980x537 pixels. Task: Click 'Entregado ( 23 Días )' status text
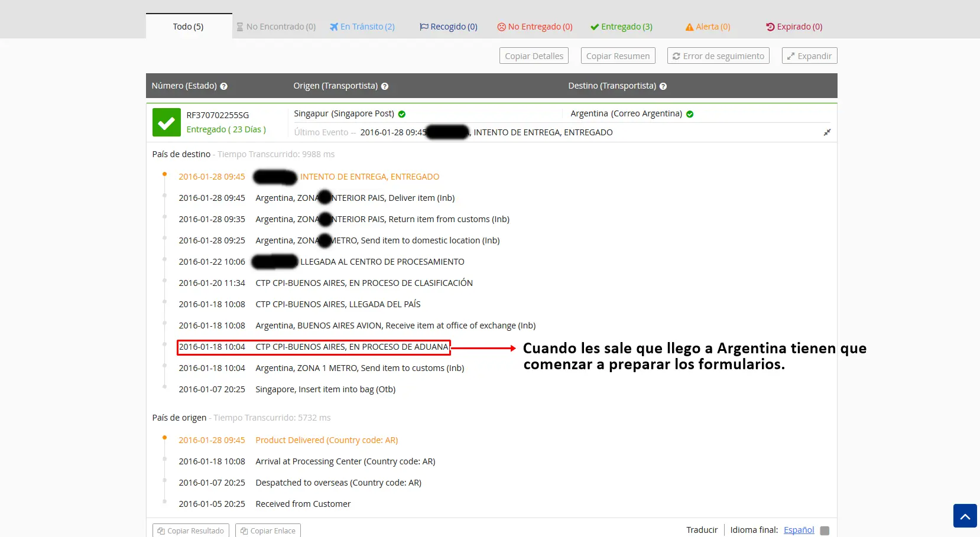(226, 129)
